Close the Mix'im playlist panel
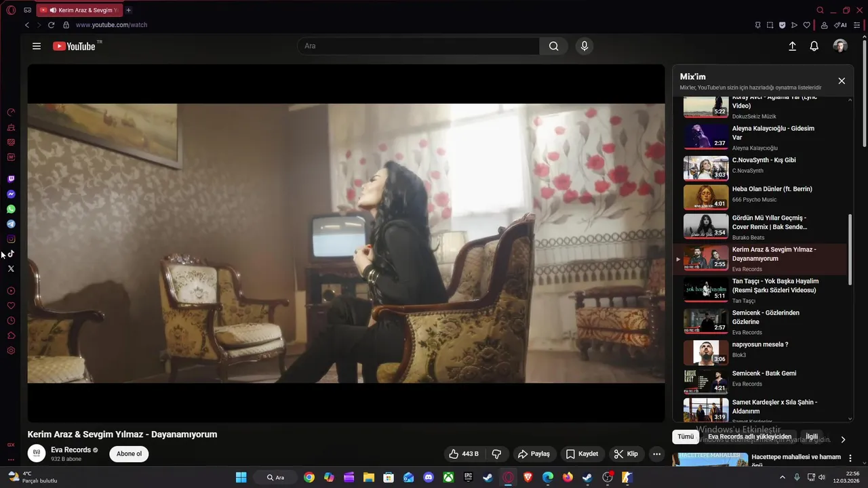This screenshot has height=488, width=868. (842, 81)
